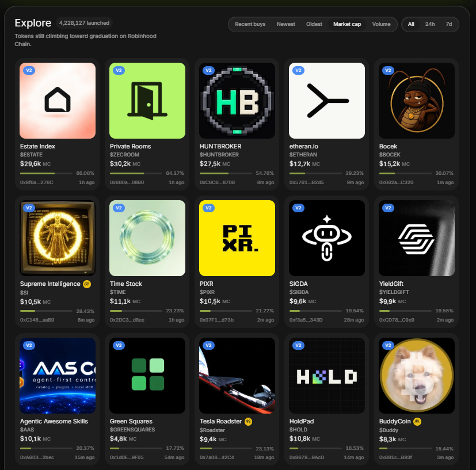476x470 pixels.
Task: Open the YieldGift striped logo
Action: pyautogui.click(x=417, y=238)
